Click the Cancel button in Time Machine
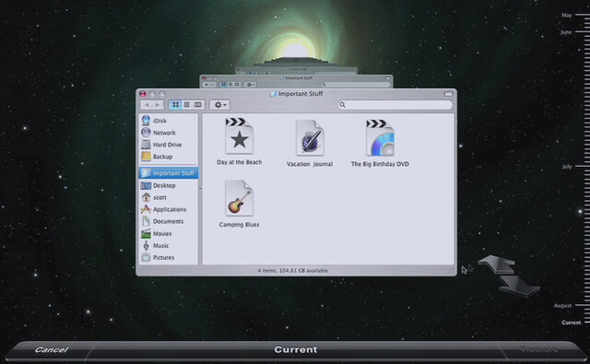Viewport: 590px width, 364px height. click(x=52, y=350)
